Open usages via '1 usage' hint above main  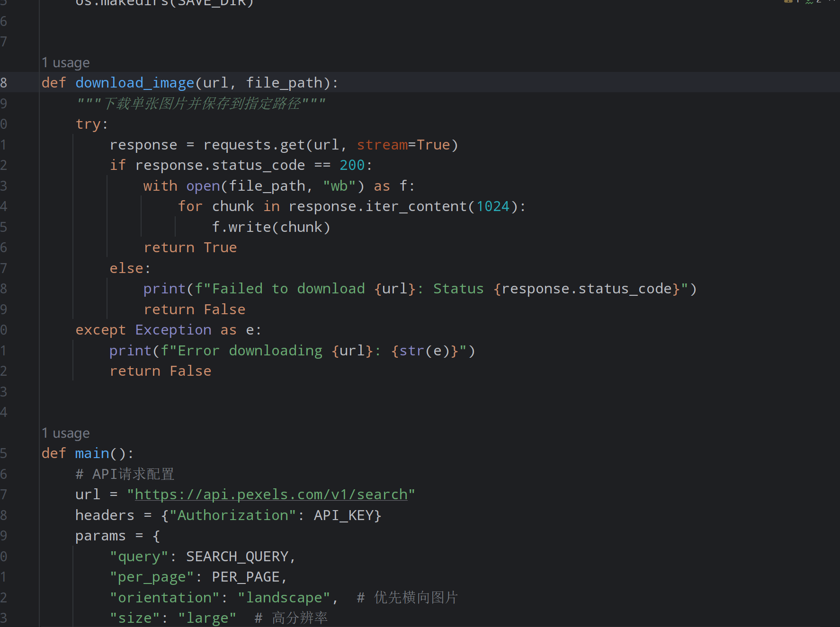pos(65,433)
